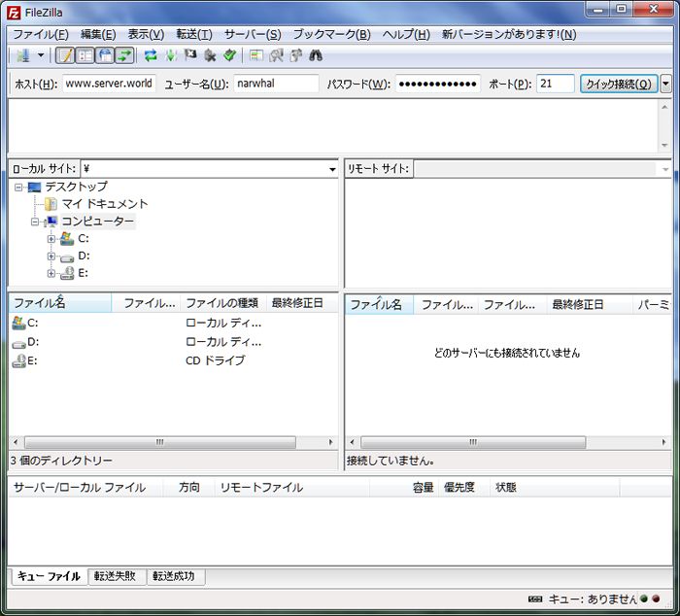Toggle the transfer queue display
The height and width of the screenshot is (616, 680).
pos(124,55)
